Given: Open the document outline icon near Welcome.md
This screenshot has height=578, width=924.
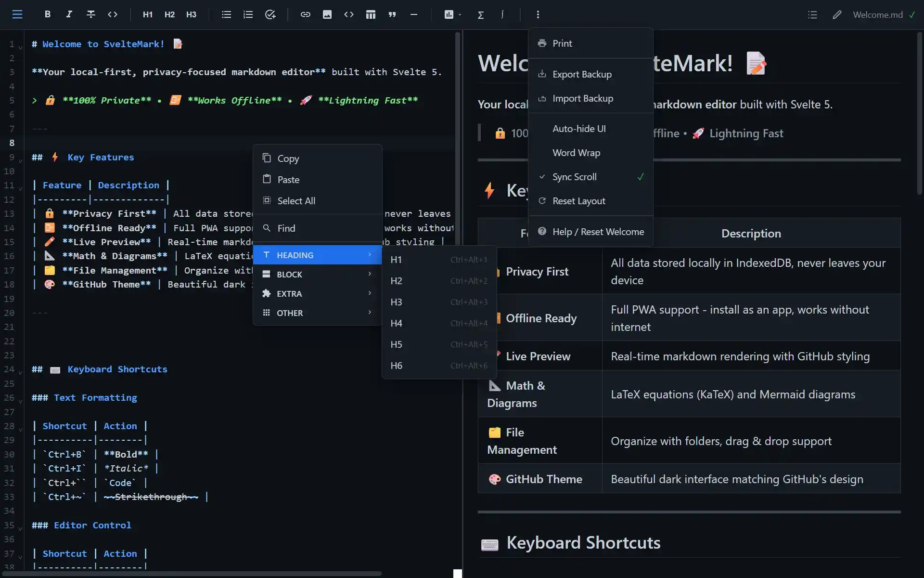Looking at the screenshot, I should pos(812,14).
